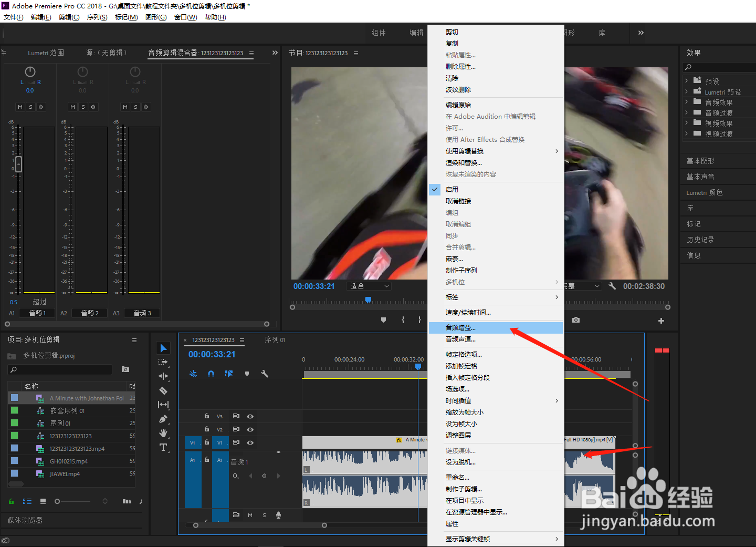Select the Ripple Edit tool
Screen dimensions: 756x547
coord(163,376)
